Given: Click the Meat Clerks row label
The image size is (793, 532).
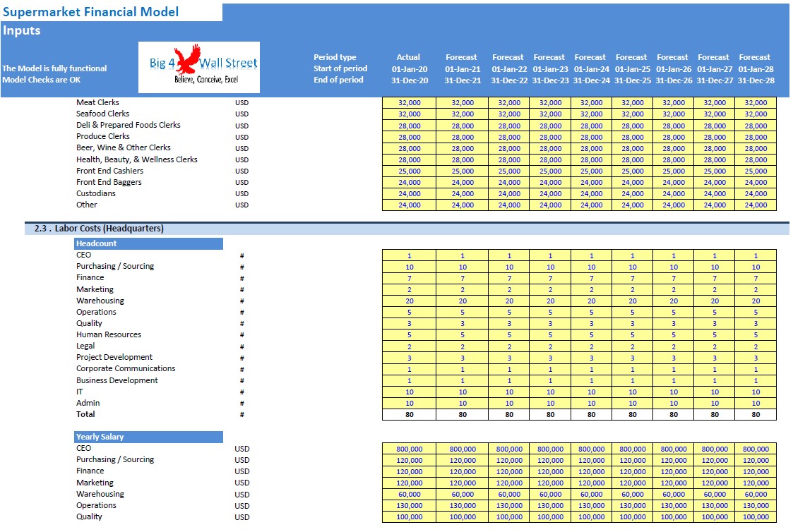Looking at the screenshot, I should pyautogui.click(x=97, y=102).
